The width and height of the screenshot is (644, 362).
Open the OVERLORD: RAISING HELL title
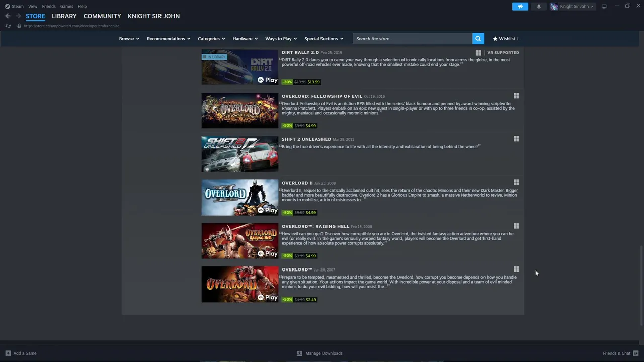point(315,226)
